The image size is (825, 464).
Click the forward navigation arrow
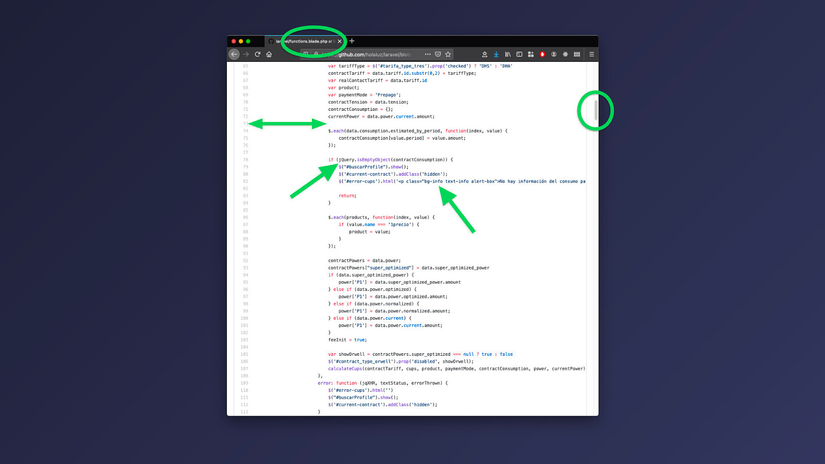246,54
